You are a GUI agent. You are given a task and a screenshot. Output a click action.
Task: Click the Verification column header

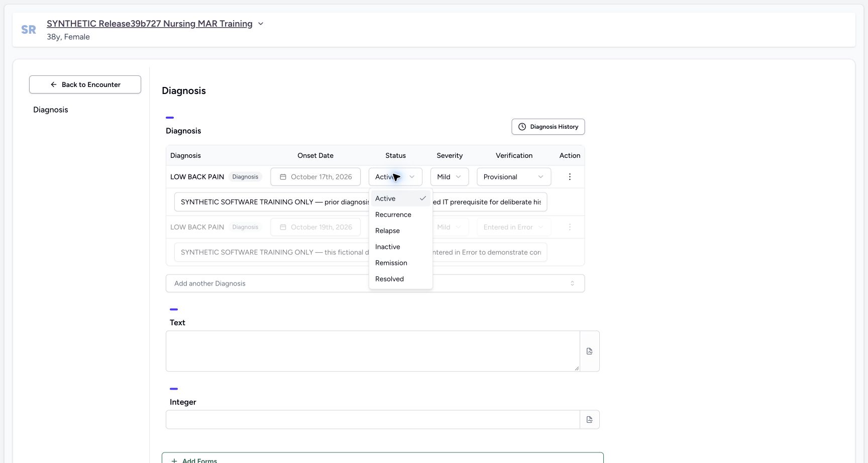coord(514,155)
